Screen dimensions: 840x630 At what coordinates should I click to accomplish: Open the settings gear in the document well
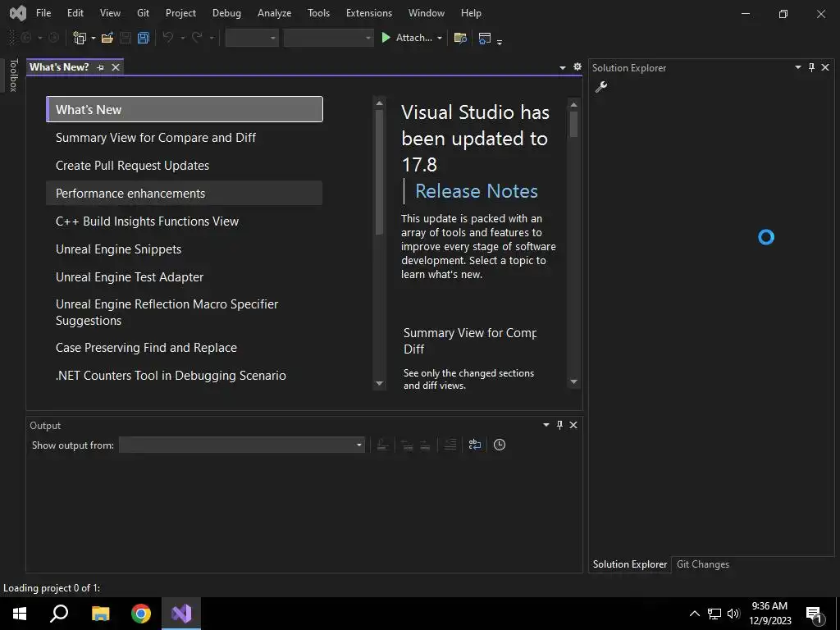577,67
